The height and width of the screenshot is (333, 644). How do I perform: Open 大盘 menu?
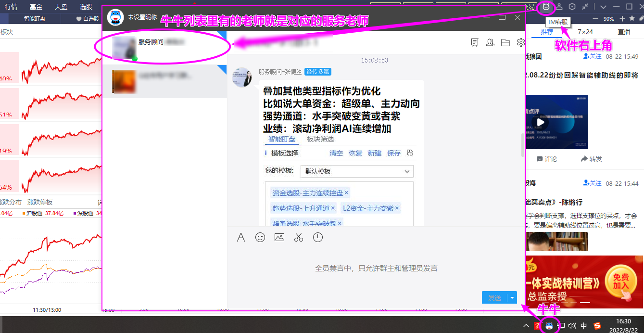point(61,7)
